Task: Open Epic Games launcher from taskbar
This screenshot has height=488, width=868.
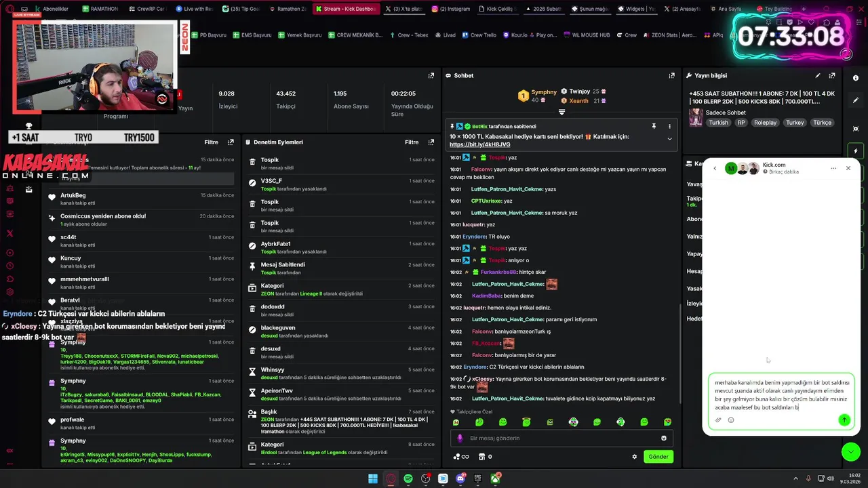Action: [478, 479]
